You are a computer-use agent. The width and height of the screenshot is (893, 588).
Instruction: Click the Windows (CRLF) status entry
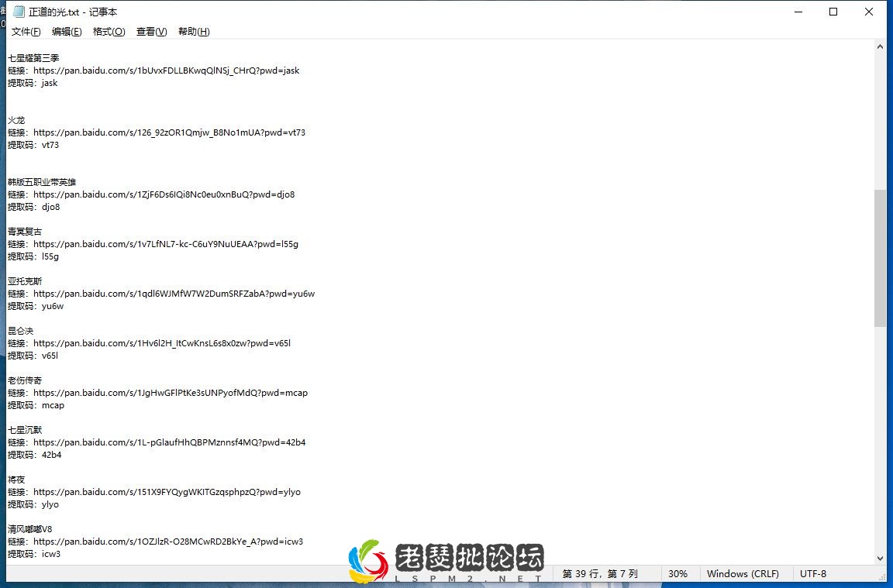(743, 574)
